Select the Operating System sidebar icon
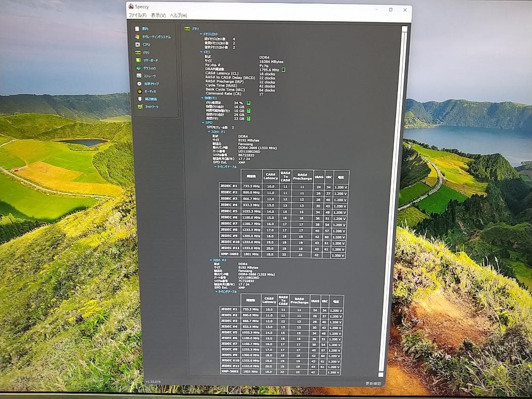 (x=137, y=36)
